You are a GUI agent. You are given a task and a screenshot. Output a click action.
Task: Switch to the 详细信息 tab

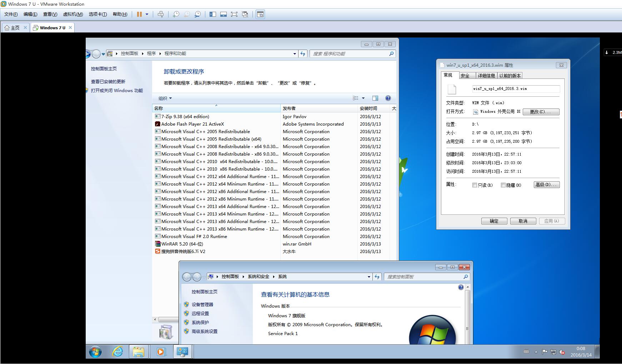[486, 76]
